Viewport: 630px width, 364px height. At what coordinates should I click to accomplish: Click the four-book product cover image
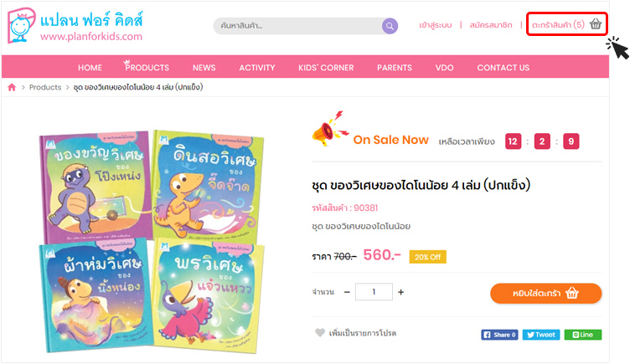[x=152, y=242]
